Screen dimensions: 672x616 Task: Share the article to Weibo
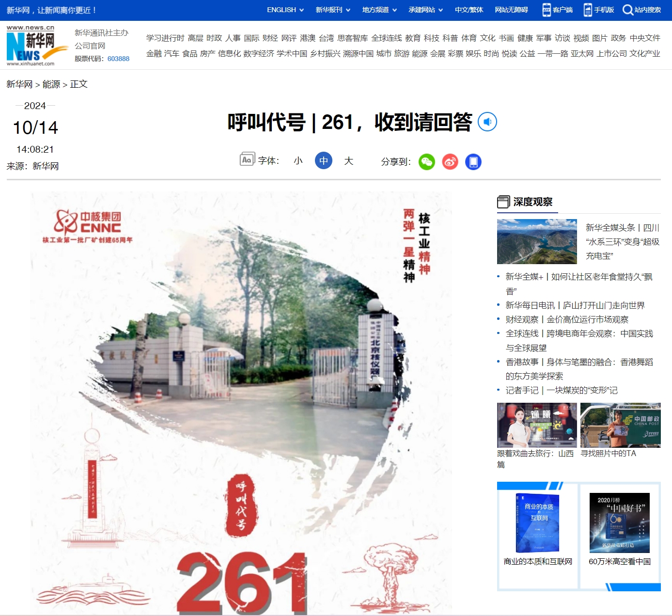(450, 162)
